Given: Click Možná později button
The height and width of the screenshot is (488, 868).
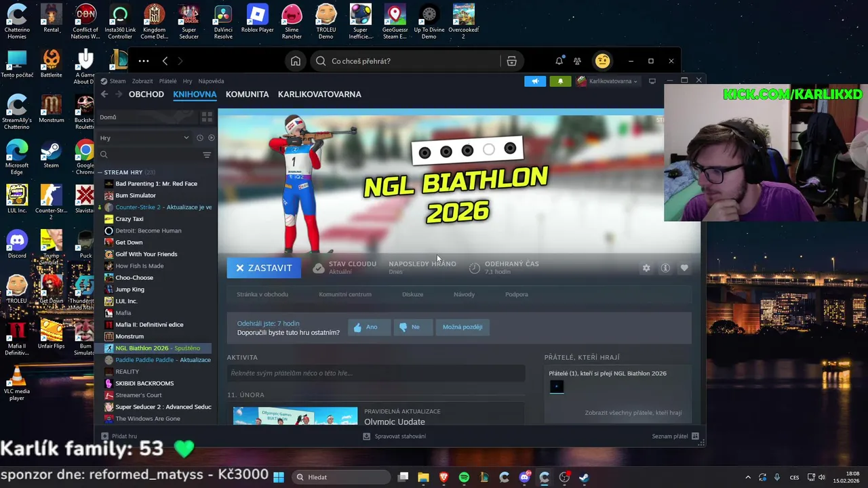Looking at the screenshot, I should pyautogui.click(x=462, y=327).
